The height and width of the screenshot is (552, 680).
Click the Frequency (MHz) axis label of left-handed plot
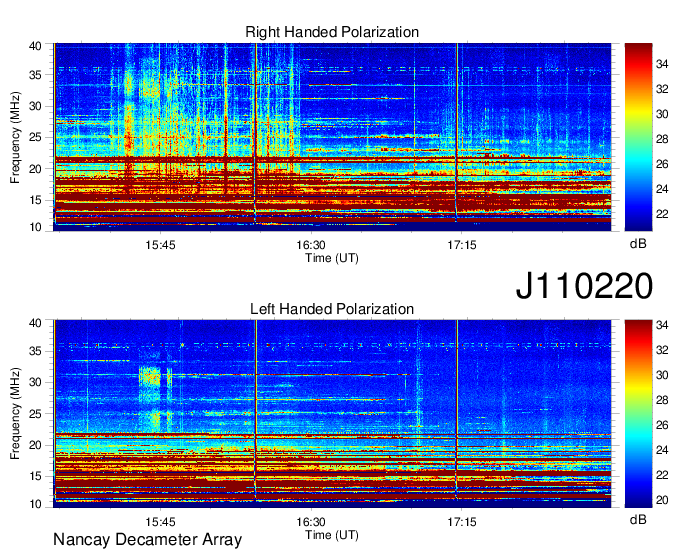click(x=15, y=414)
